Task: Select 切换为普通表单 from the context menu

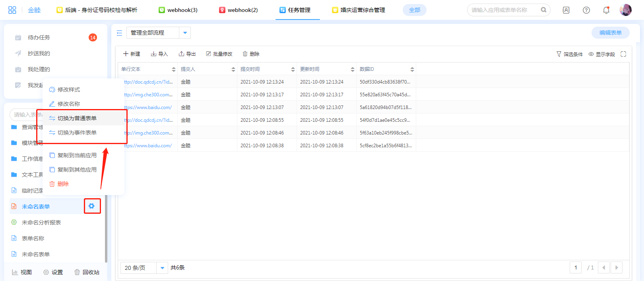Action: pyautogui.click(x=77, y=118)
